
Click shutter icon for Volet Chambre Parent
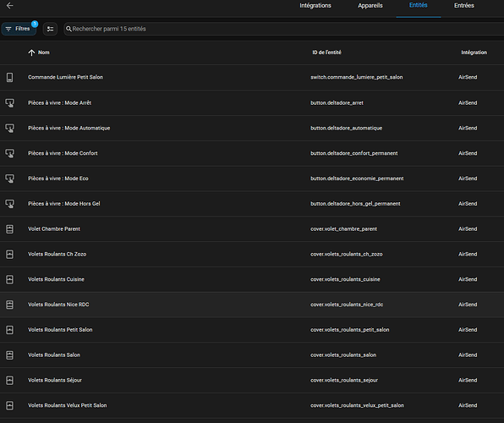pyautogui.click(x=9, y=229)
